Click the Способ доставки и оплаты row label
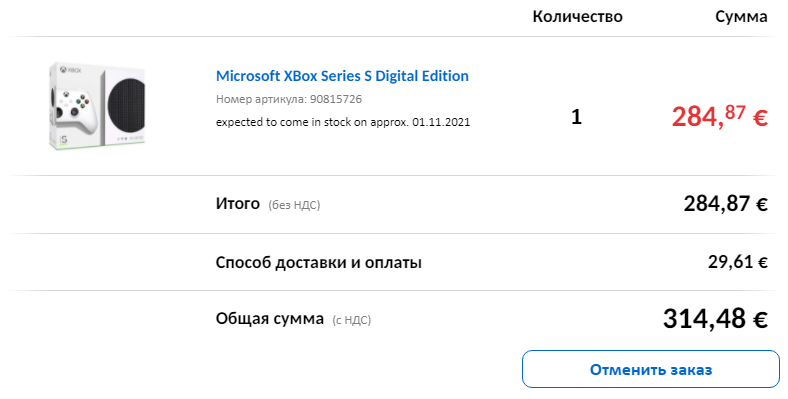Viewport: 788px width, 399px height. [x=319, y=262]
